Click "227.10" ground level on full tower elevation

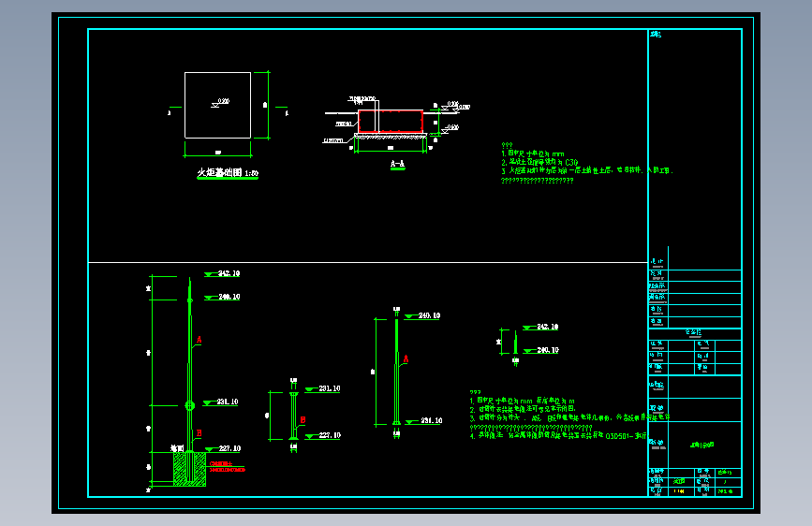(229, 448)
